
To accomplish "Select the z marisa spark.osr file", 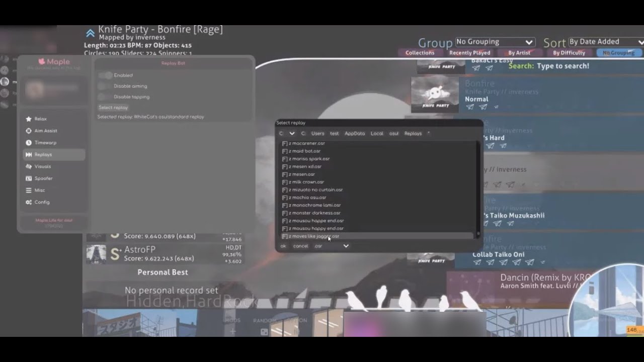I will click(x=377, y=159).
